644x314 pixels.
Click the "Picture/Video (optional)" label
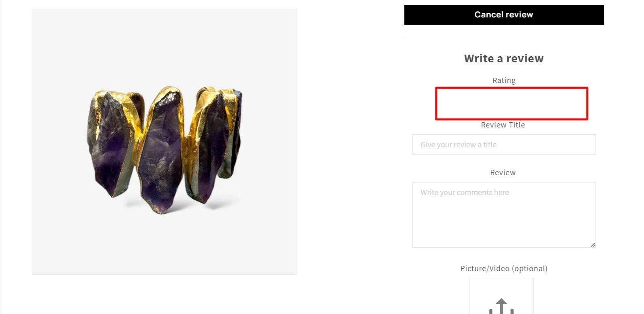coord(503,268)
